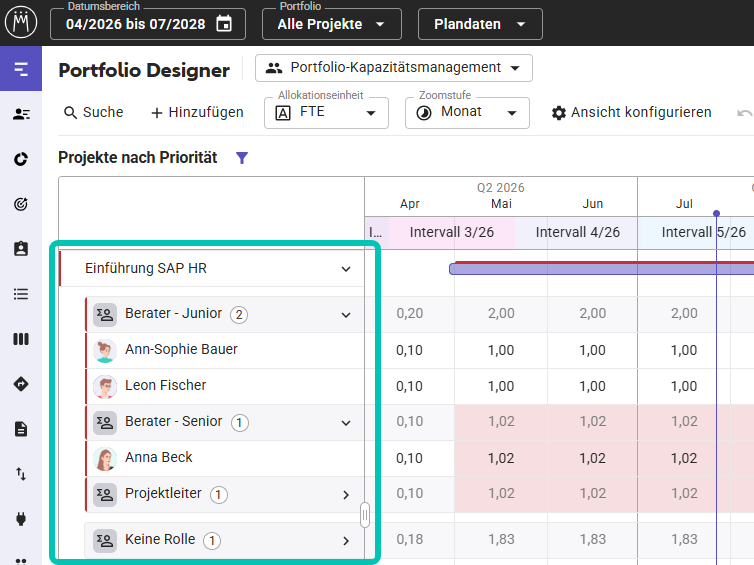Viewport: 754px width, 565px height.
Task: Open the Plandaten dropdown
Action: [480, 24]
